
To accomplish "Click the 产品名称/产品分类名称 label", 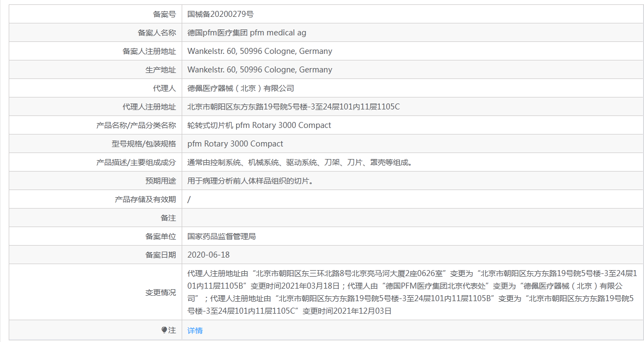I will coord(136,125).
